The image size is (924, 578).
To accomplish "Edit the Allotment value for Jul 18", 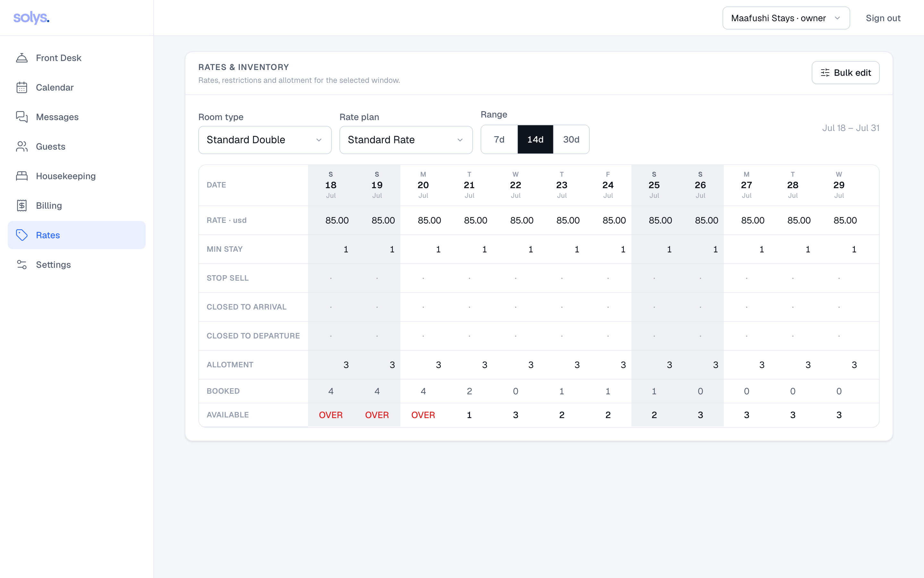I will [x=331, y=365].
